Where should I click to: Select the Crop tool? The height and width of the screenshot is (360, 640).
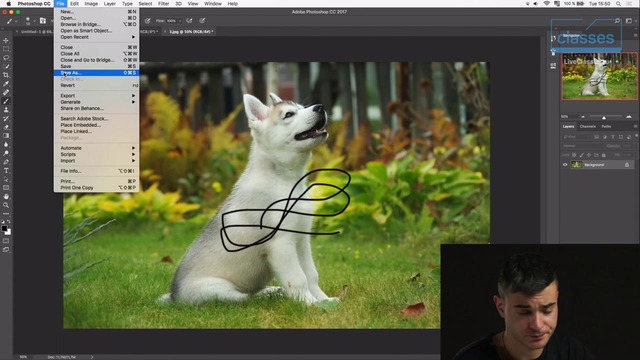pyautogui.click(x=6, y=75)
